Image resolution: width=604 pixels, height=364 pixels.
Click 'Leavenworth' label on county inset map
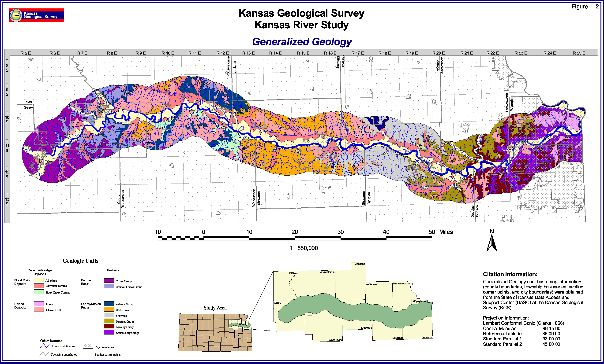coord(401,283)
